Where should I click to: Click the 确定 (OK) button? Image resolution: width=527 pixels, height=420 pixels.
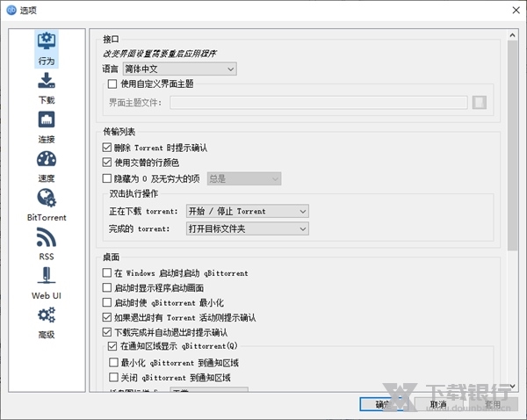(385, 404)
